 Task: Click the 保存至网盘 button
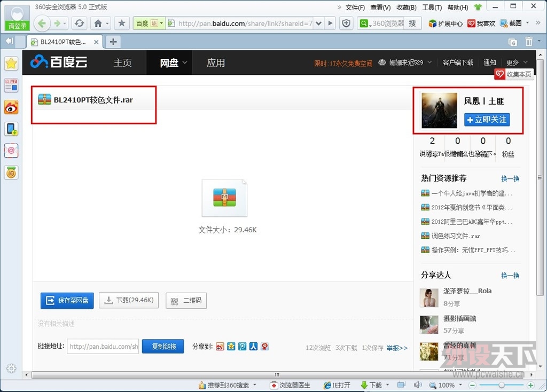(x=67, y=300)
